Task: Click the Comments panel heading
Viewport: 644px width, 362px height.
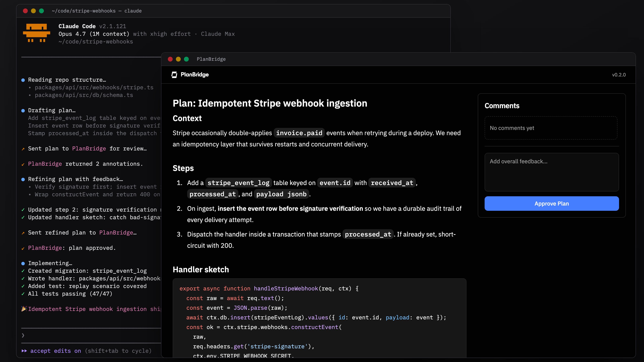Action: coord(502,106)
